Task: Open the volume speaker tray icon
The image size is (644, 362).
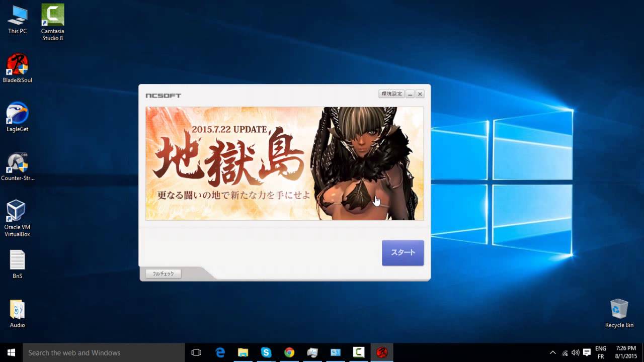Action: click(576, 352)
